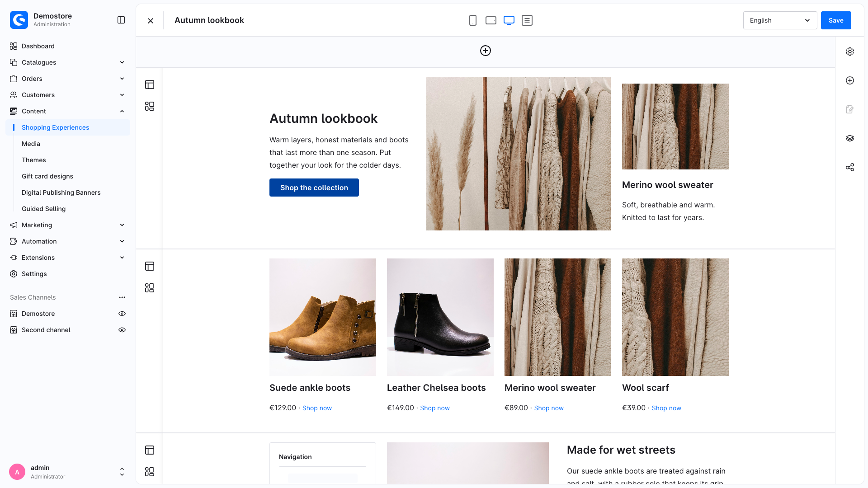
Task: Open section layout icon beside Navigation section
Action: [x=150, y=450]
